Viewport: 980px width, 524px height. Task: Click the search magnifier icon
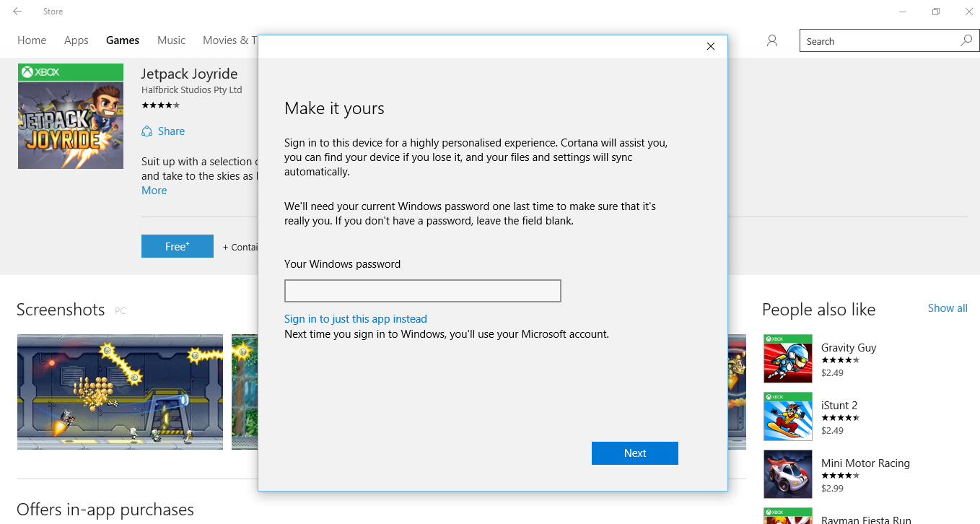(966, 41)
